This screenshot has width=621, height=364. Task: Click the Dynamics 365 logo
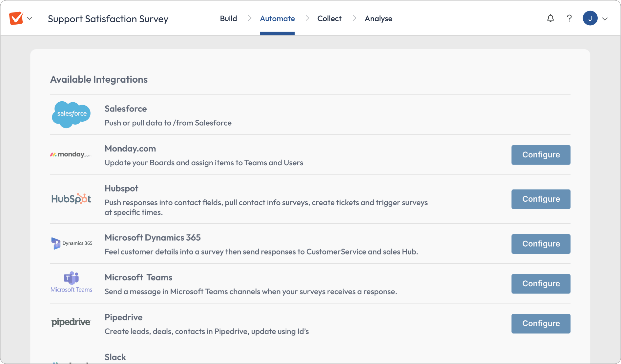pos(72,243)
